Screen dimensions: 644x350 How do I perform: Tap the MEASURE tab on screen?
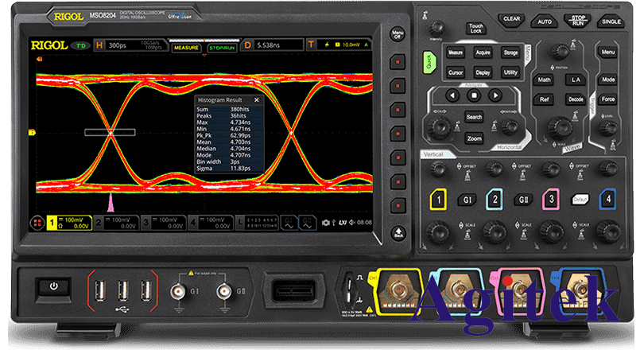point(185,48)
